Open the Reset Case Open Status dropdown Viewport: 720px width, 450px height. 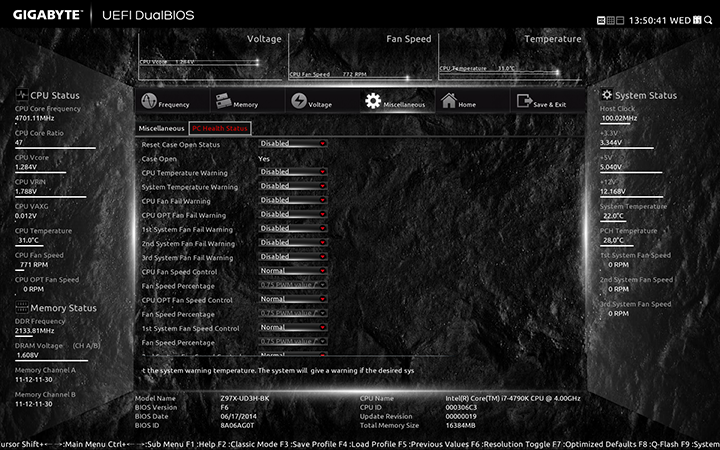click(293, 144)
